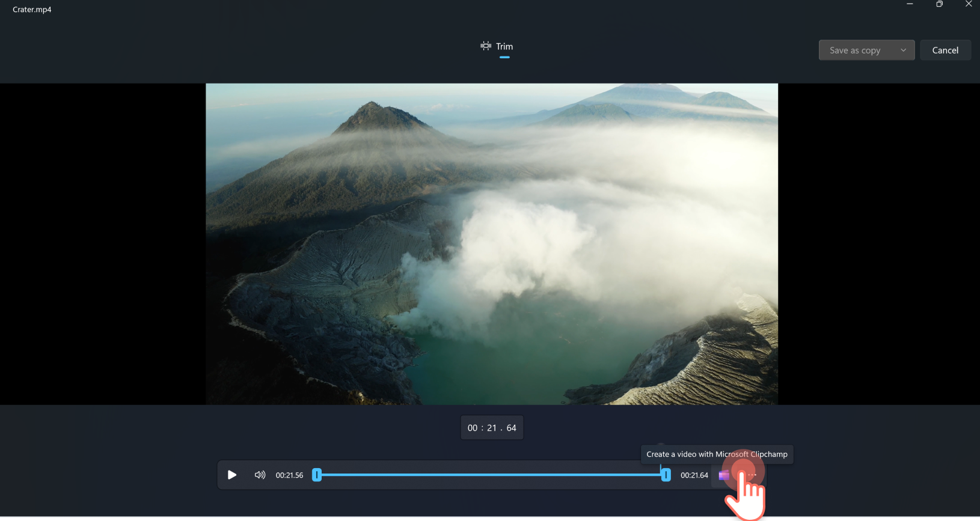Viewport: 980px width, 521px height.
Task: Click the middle of the trim timeline
Action: (x=491, y=475)
